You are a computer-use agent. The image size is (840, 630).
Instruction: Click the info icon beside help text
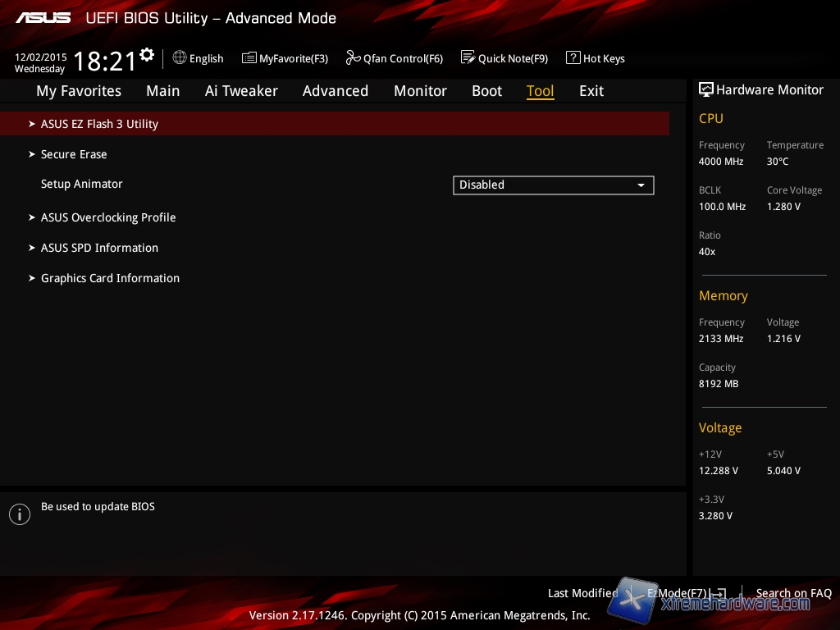[x=20, y=514]
